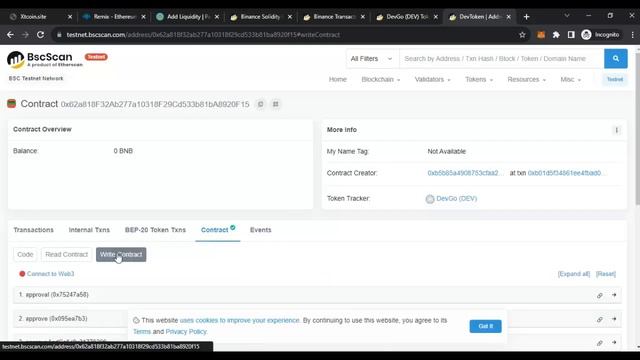Copy the contract address icon
Viewport: 640px width, 360px height.
[x=260, y=104]
